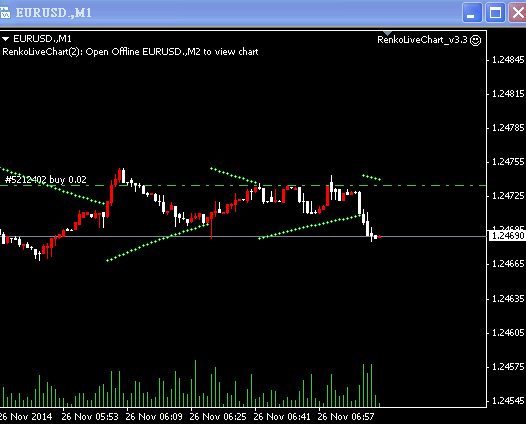The width and height of the screenshot is (526, 424).
Task: Click the RenkoLiveChart(2) offline chart message
Action: (x=130, y=52)
